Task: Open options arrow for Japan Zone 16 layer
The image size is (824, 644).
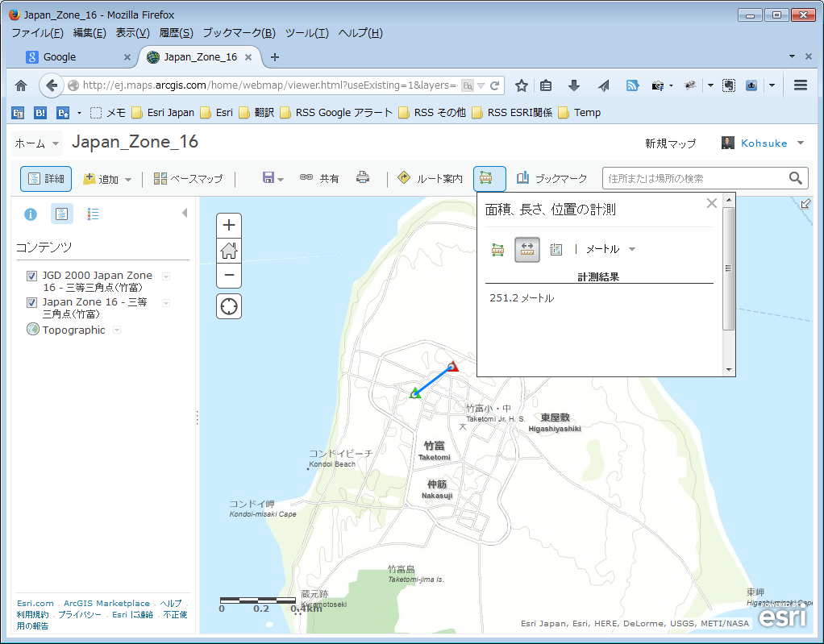Action: pyautogui.click(x=166, y=303)
